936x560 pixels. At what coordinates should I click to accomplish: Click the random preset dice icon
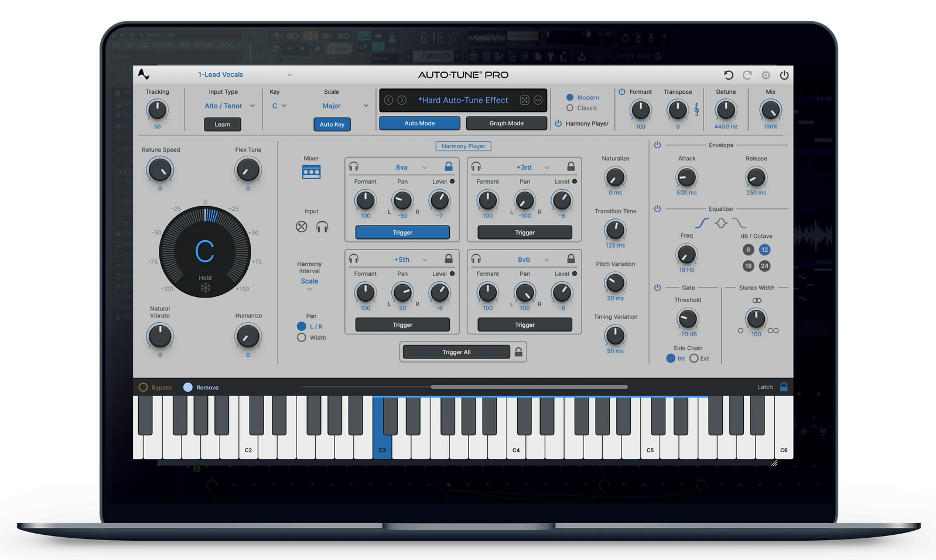524,100
